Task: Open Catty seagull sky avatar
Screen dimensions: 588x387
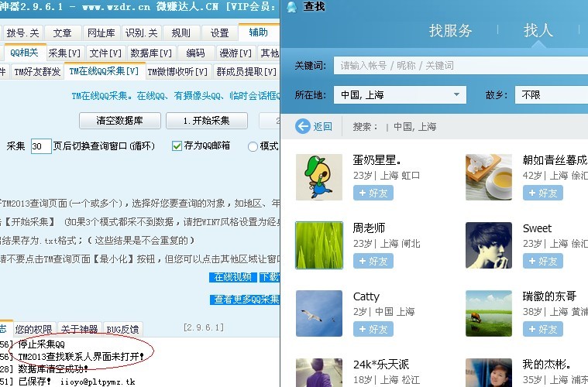Action: [x=319, y=313]
